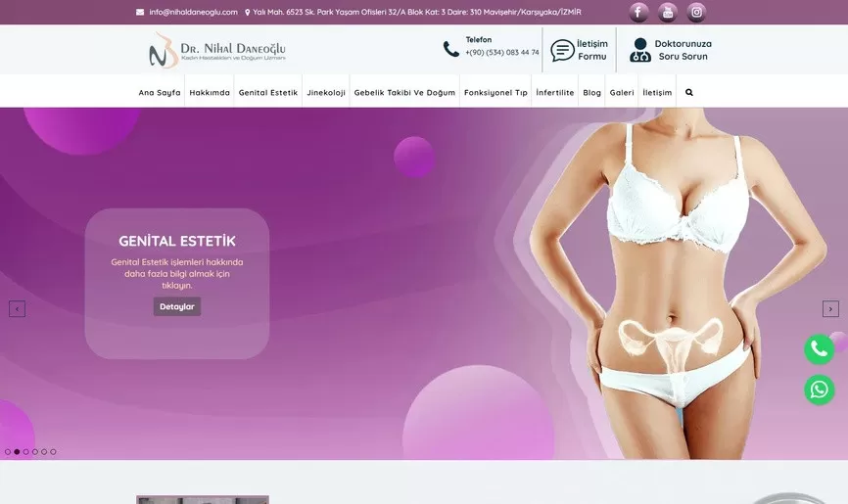Image resolution: width=848 pixels, height=504 pixels.
Task: Open the Hakkımda menu item
Action: click(x=210, y=92)
